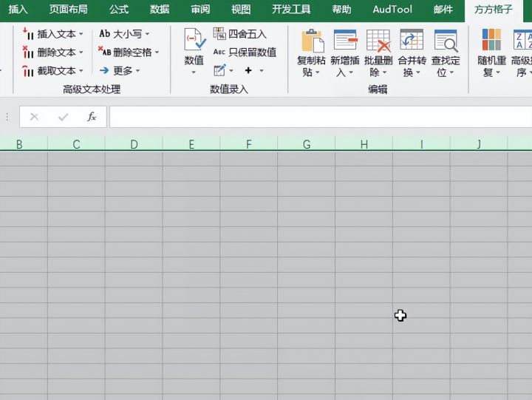This screenshot has width=532, height=400.
Task: Click the 合并转换 (merge convert) button label
Action: click(x=412, y=67)
